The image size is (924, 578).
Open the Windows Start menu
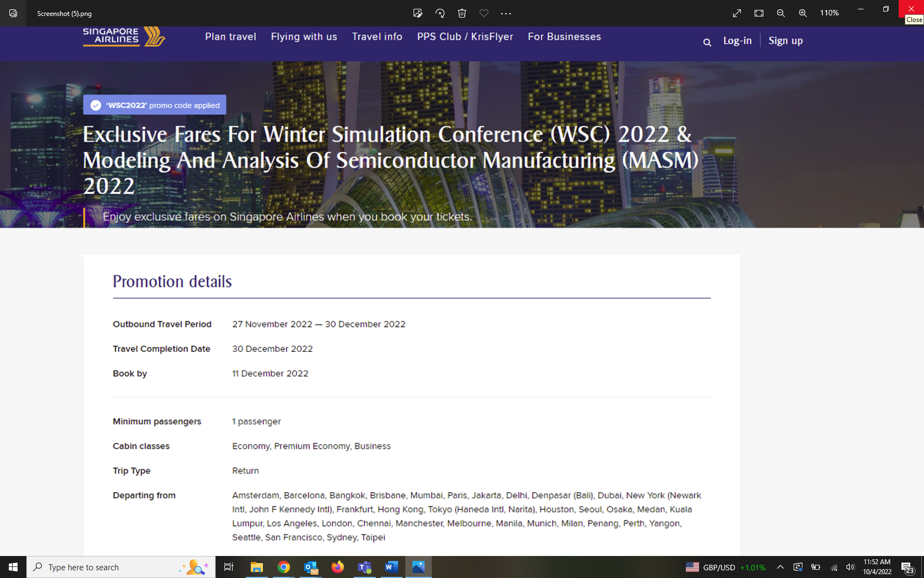coord(13,567)
